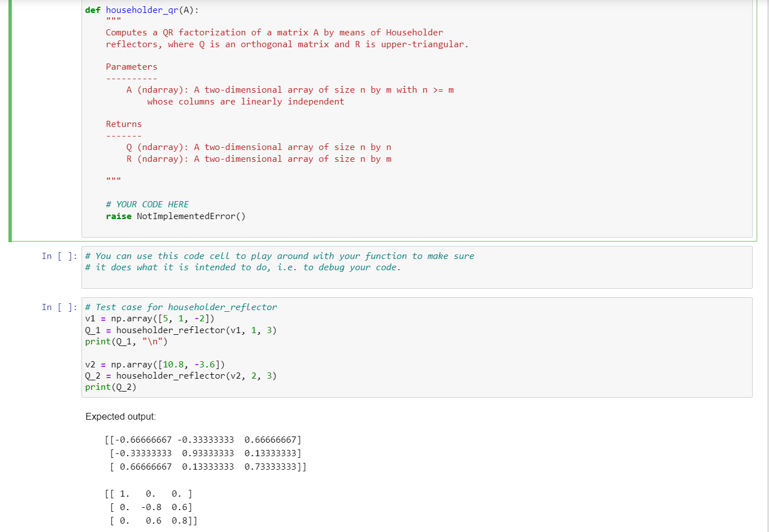
Task: Click the expected output row ending in 0.73333333
Action: tap(209, 467)
